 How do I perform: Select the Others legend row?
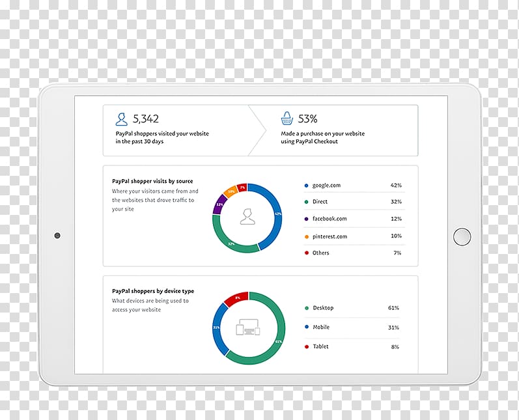point(354,253)
